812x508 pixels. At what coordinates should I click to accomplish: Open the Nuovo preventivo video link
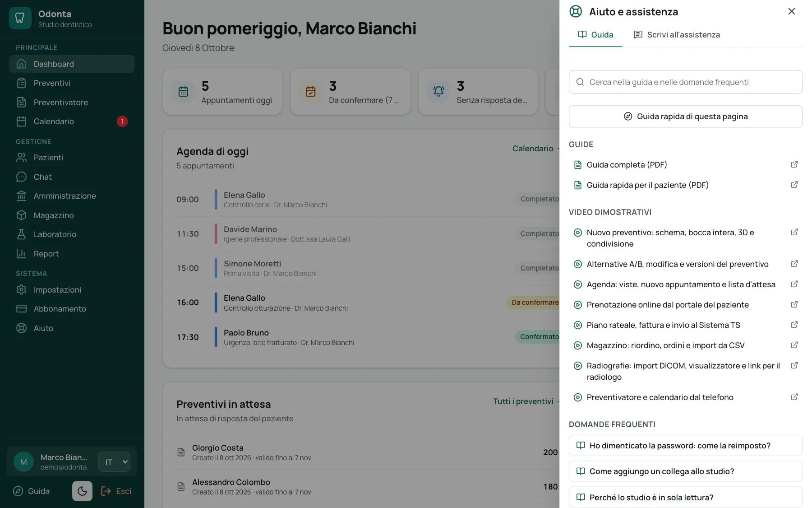pyautogui.click(x=686, y=238)
